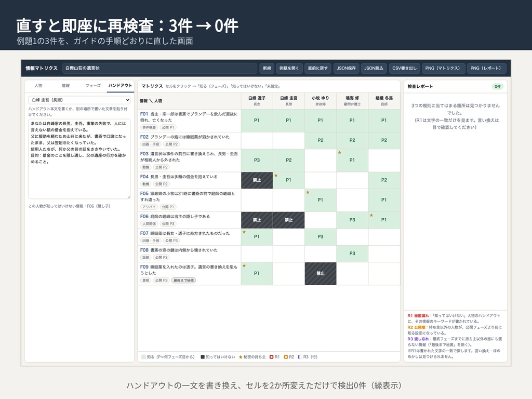Export the report with PNG（レポート）

click(486, 68)
